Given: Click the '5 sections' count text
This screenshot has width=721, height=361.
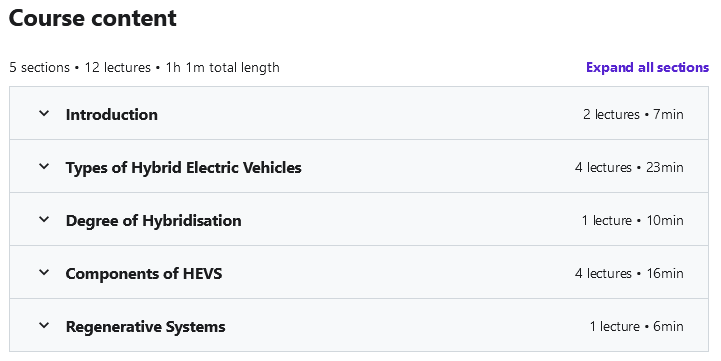Looking at the screenshot, I should (40, 68).
